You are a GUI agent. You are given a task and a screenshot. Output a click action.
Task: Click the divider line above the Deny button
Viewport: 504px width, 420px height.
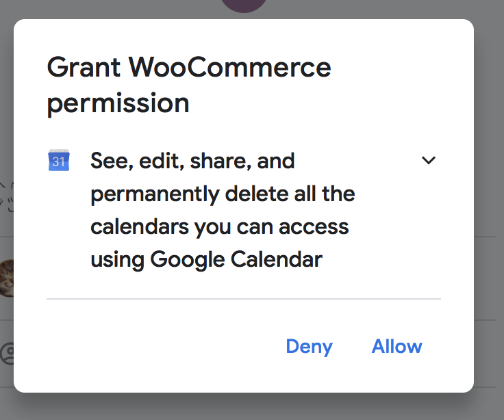(x=243, y=299)
